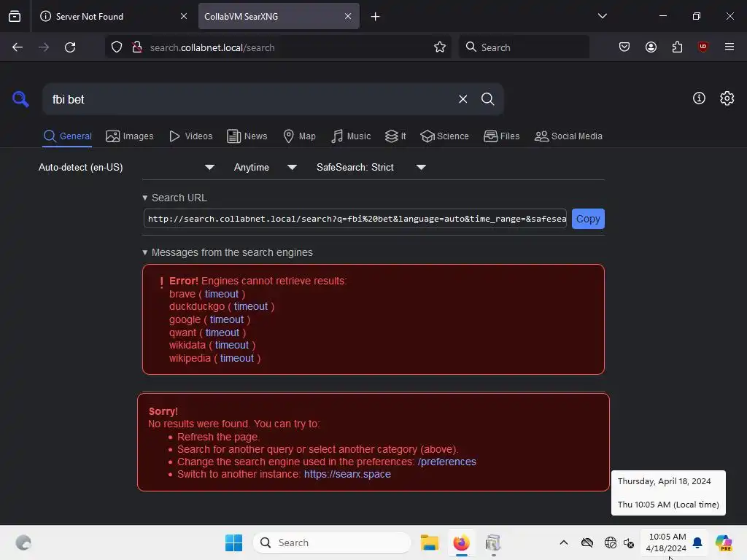Open google timeout link
This screenshot has width=747, height=560.
[x=227, y=319]
